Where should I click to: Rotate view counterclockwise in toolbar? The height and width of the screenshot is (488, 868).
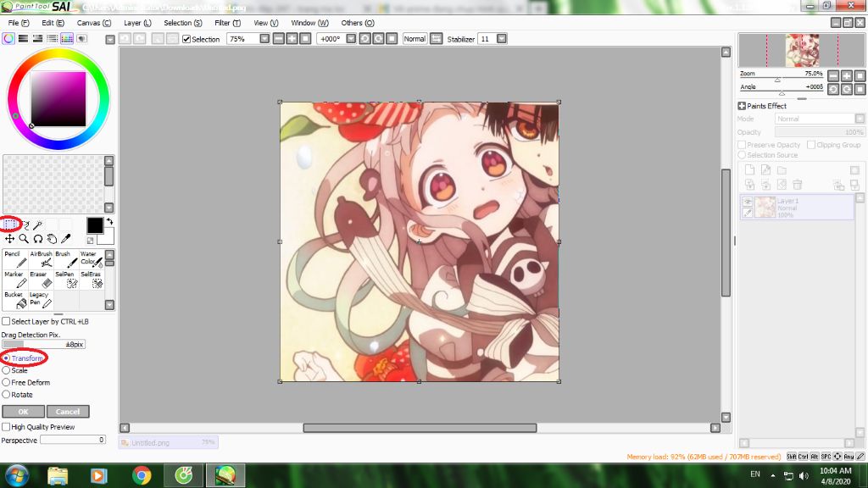pyautogui.click(x=364, y=39)
